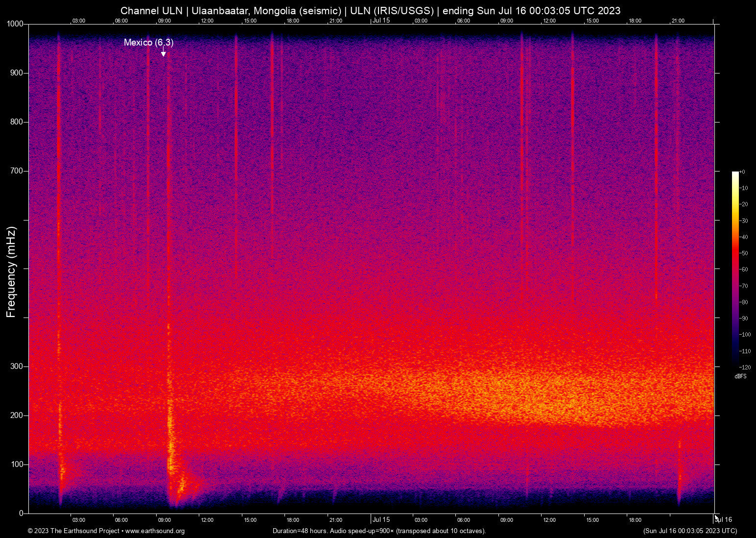Click the www.earthsound.org website text

(155, 531)
